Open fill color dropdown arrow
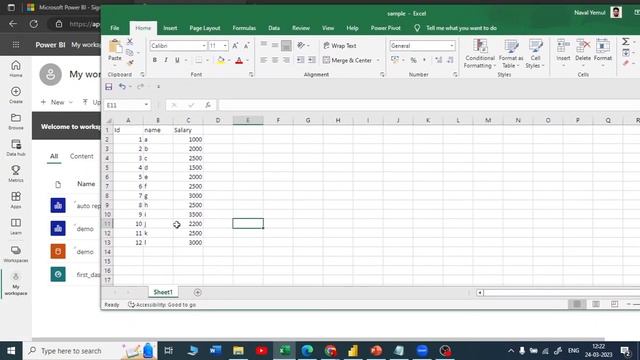 click(229, 60)
